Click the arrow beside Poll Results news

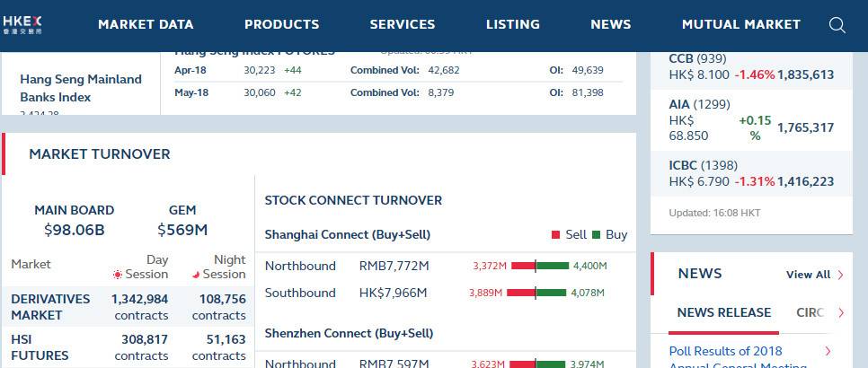coord(828,351)
